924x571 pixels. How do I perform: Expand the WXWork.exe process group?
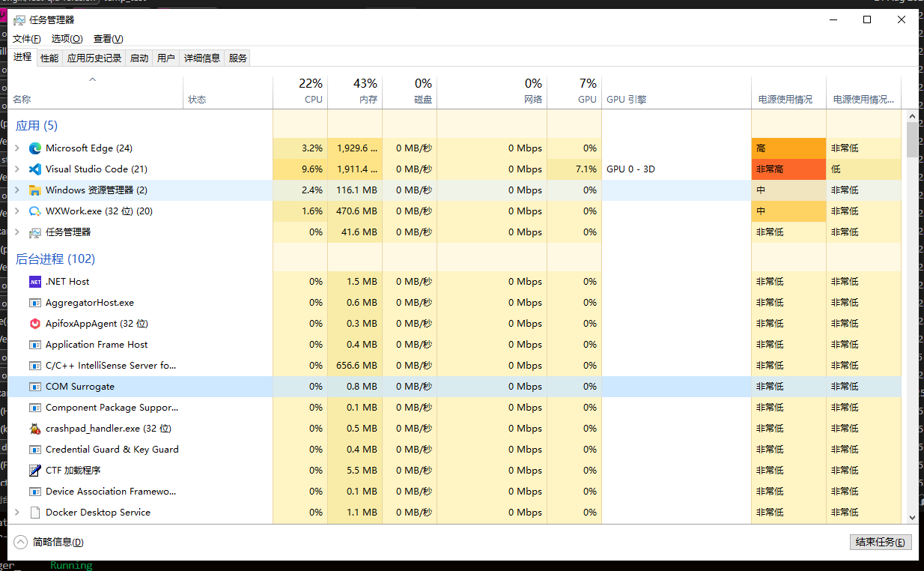(x=17, y=211)
